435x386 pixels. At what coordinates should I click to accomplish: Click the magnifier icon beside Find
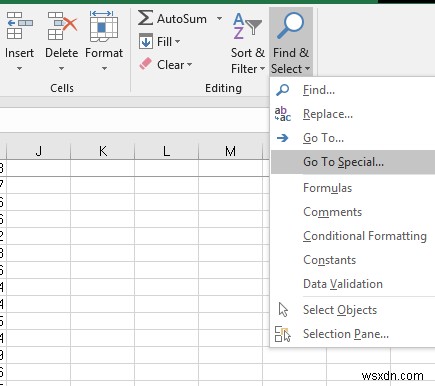[x=283, y=90]
